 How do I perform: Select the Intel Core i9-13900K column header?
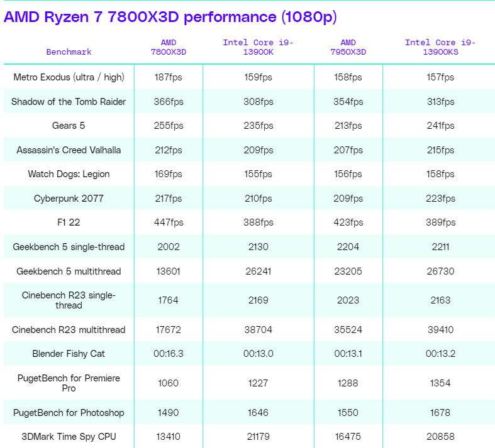259,47
